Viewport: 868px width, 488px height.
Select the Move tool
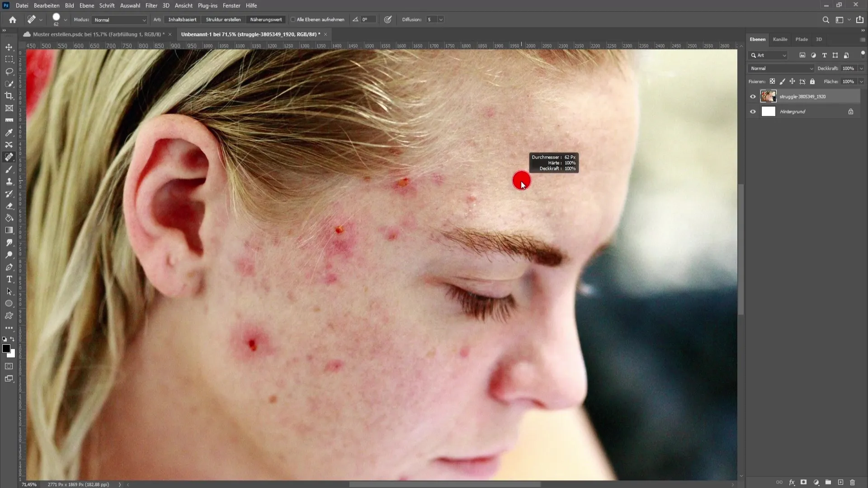pyautogui.click(x=9, y=47)
